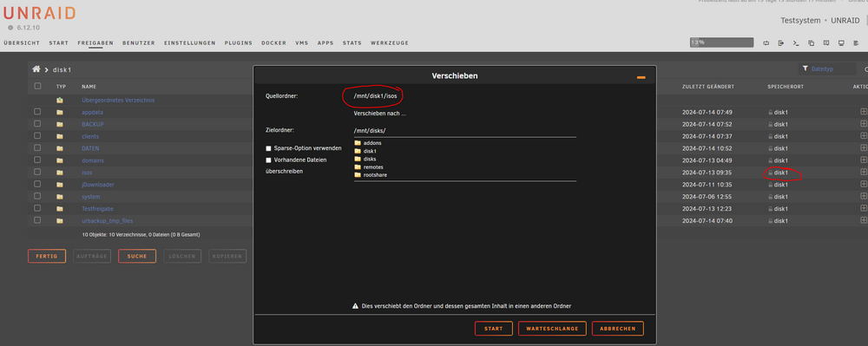The width and height of the screenshot is (868, 346).
Task: Click the lock icon in BACKUP row
Action: tap(770, 124)
